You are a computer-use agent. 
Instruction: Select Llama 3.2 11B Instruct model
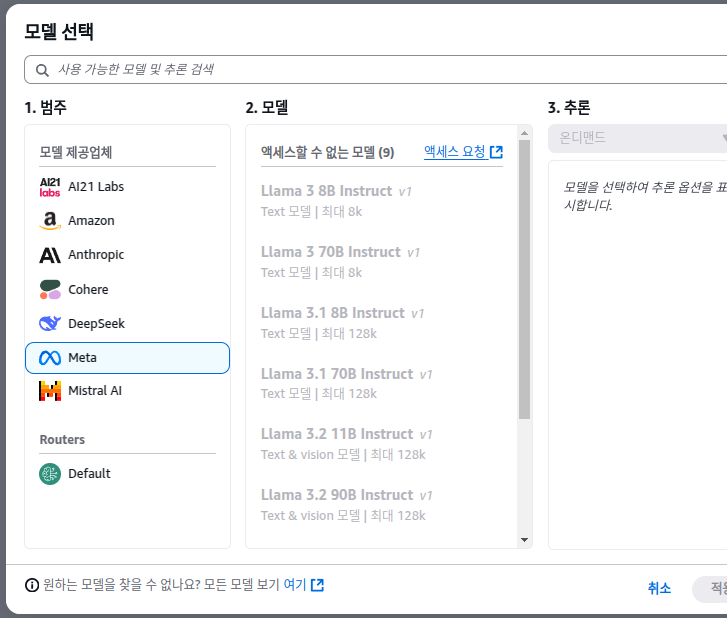(381, 444)
